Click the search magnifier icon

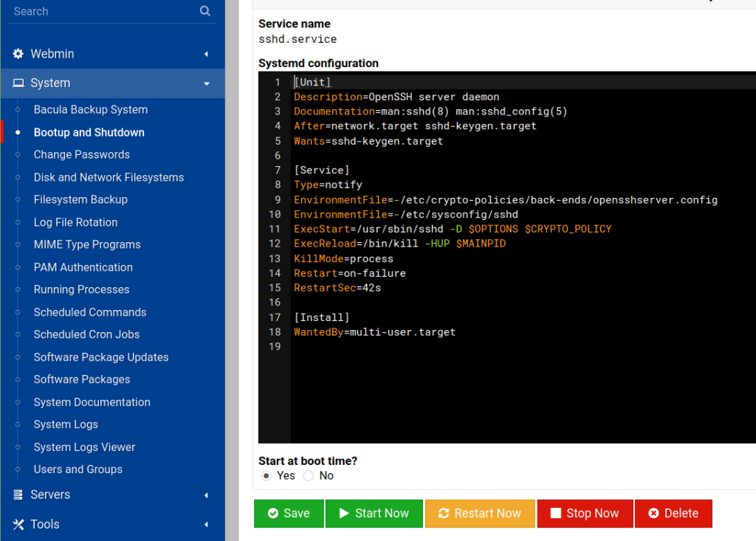click(205, 11)
